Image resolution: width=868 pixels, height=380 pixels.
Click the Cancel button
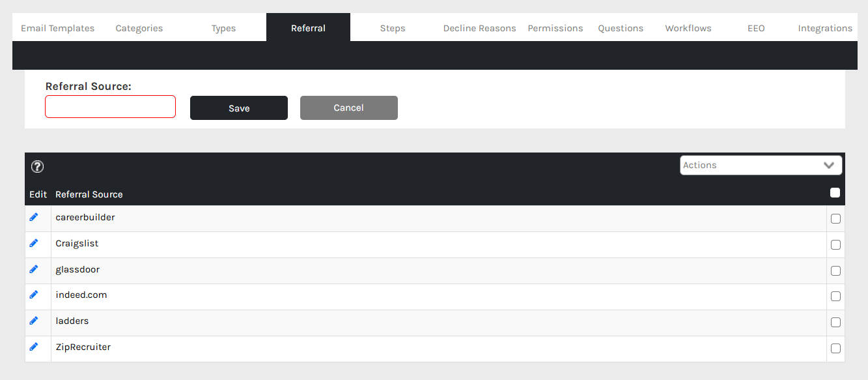click(348, 108)
